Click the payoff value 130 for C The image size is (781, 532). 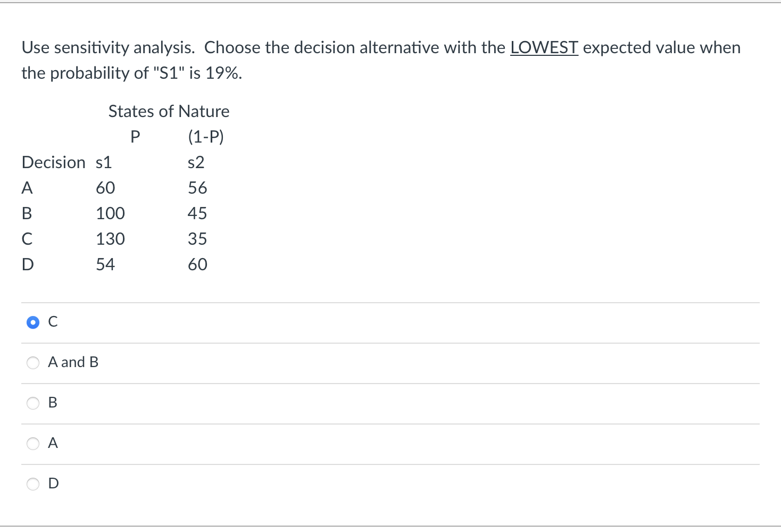pyautogui.click(x=110, y=239)
